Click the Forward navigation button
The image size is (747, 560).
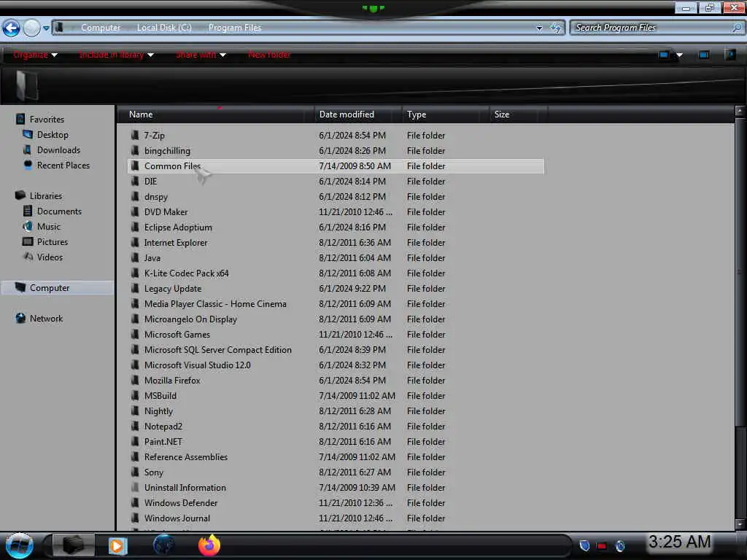click(32, 28)
